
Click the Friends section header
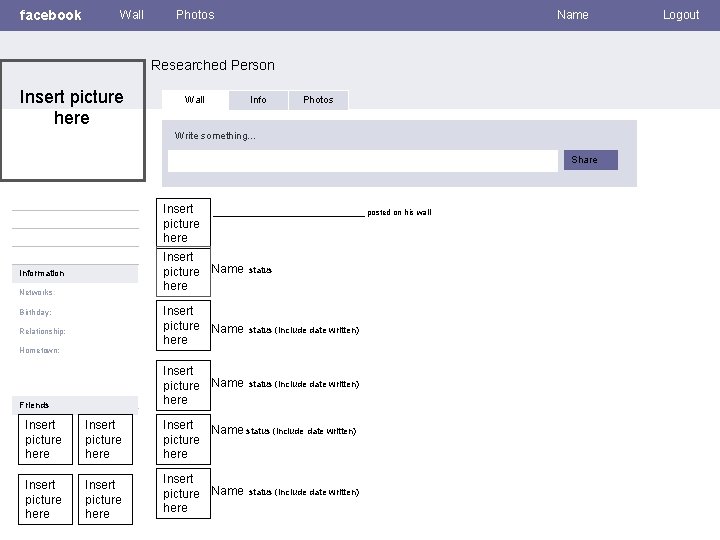pyautogui.click(x=75, y=405)
